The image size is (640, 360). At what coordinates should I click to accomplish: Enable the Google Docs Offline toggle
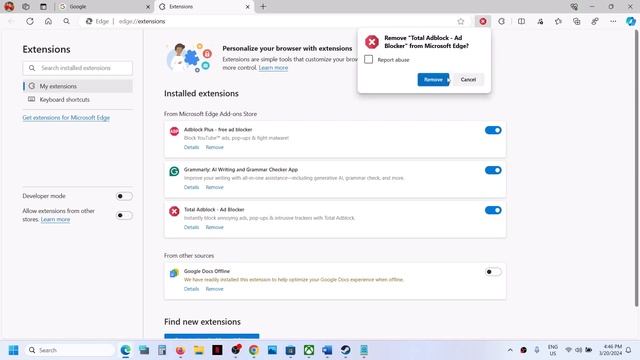coord(493,272)
